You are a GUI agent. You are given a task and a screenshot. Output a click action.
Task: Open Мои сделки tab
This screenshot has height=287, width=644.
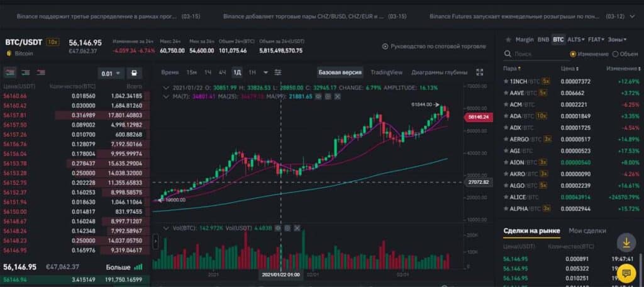587,230
